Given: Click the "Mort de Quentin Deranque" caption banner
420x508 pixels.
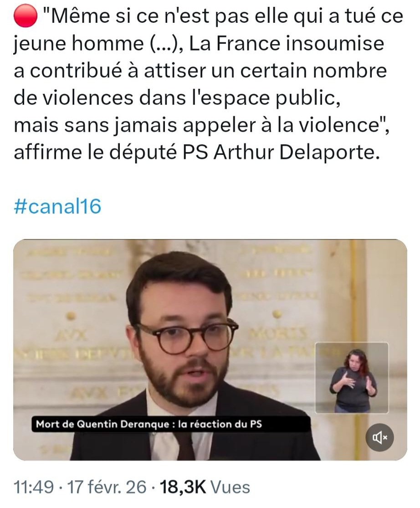Looking at the screenshot, I should pyautogui.click(x=171, y=424).
